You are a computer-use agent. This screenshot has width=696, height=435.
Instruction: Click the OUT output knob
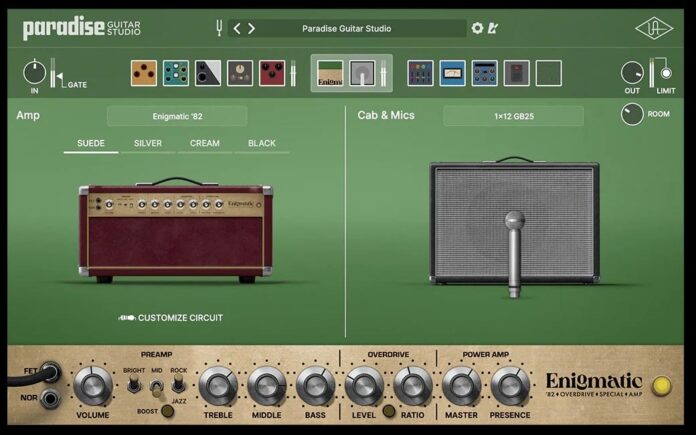(632, 73)
